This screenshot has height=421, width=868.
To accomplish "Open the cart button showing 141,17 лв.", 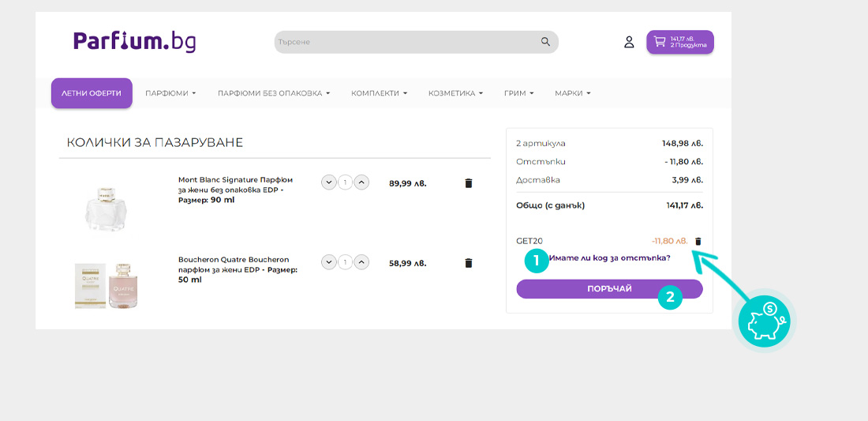I will 680,42.
